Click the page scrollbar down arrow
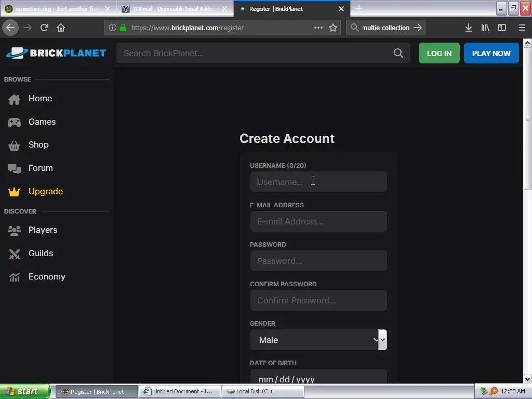532x399 pixels. click(x=528, y=379)
